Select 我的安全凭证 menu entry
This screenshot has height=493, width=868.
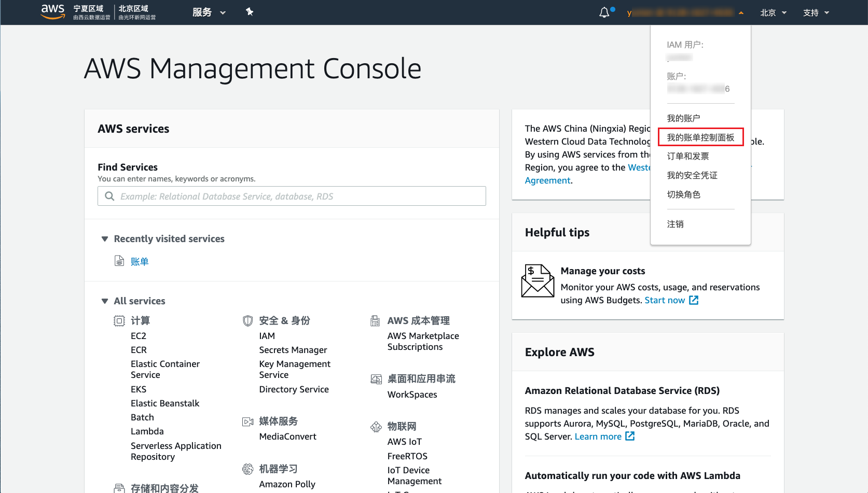pyautogui.click(x=692, y=175)
